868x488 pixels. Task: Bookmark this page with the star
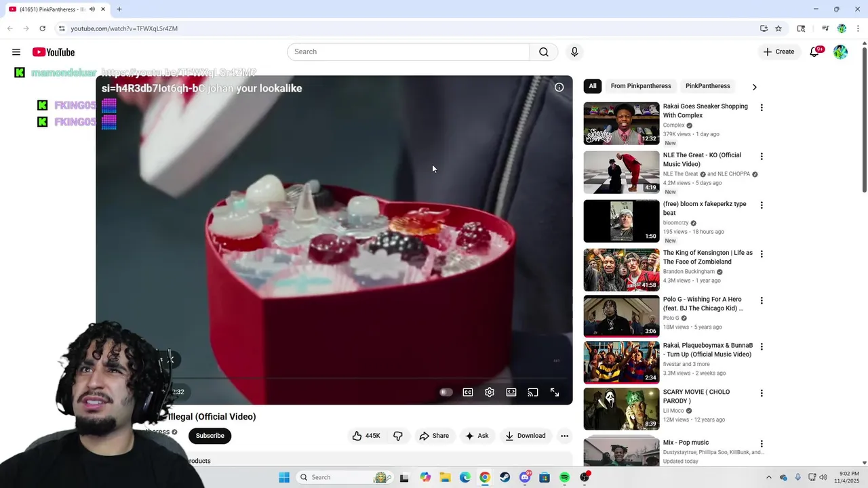[778, 28]
